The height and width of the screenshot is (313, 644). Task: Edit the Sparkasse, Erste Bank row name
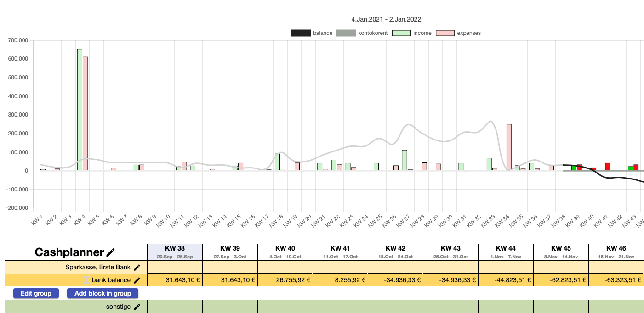pos(137,267)
